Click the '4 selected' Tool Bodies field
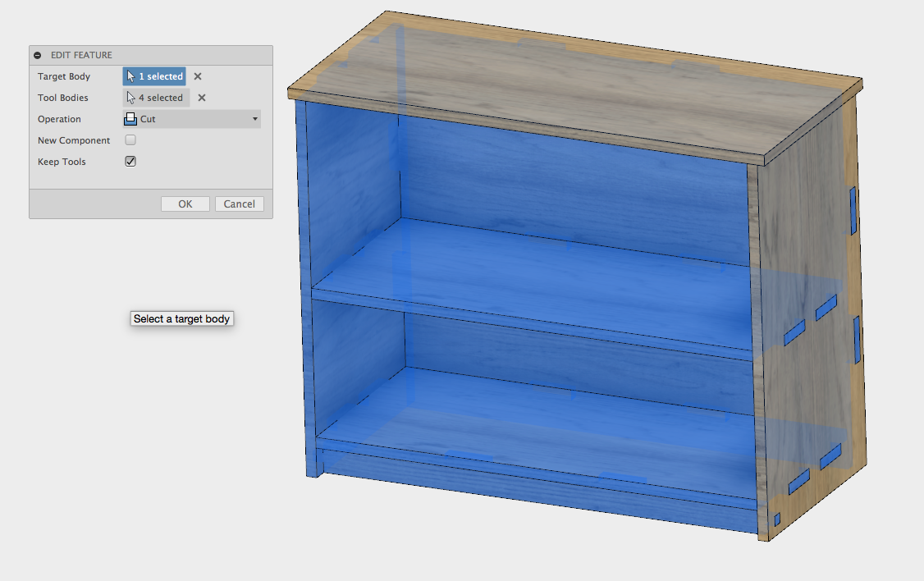This screenshot has width=924, height=581. tap(155, 97)
